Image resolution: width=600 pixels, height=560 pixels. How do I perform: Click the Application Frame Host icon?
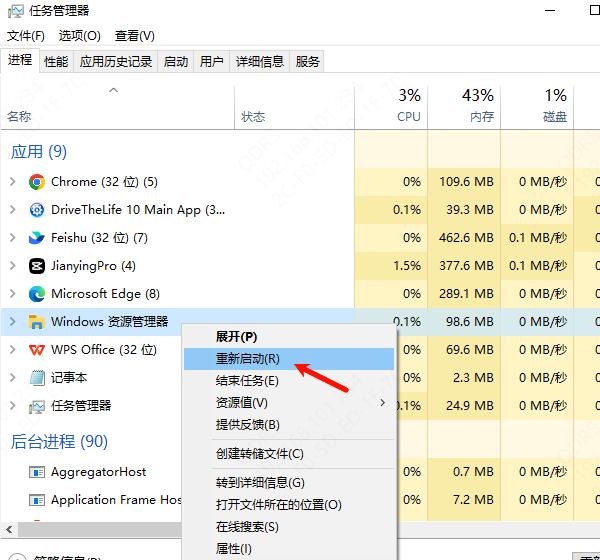(37, 500)
